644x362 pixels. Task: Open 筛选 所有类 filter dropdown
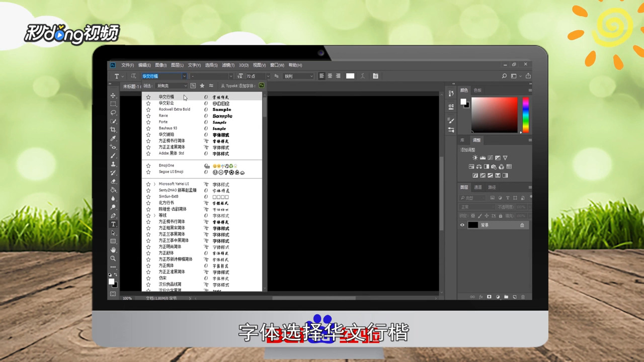tap(172, 86)
